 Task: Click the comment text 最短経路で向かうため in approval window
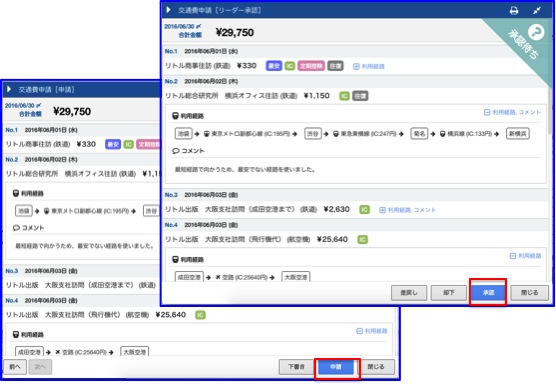coord(245,170)
